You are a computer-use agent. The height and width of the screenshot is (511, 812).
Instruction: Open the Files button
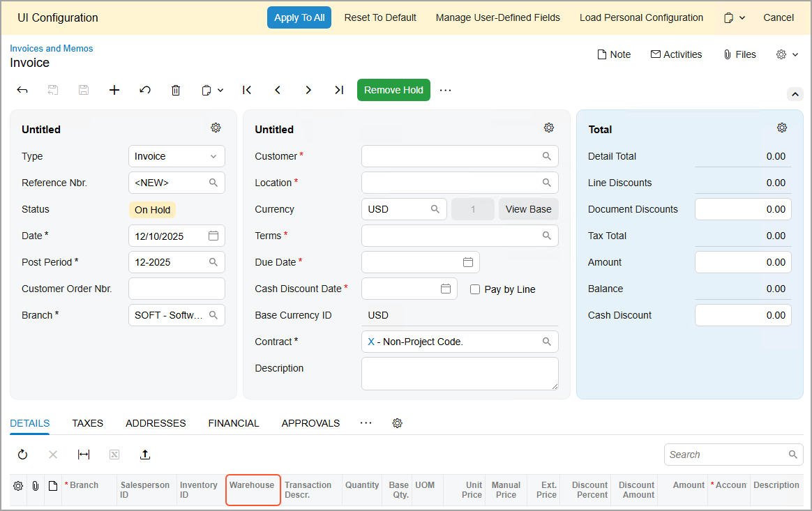pos(739,54)
